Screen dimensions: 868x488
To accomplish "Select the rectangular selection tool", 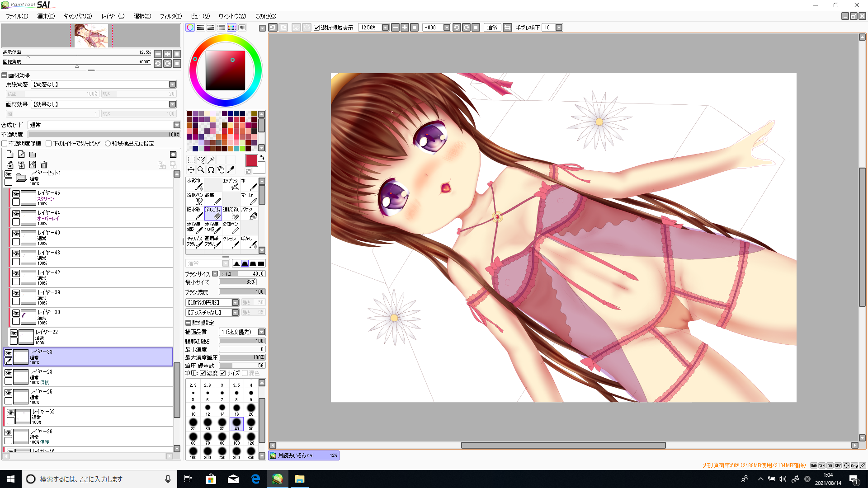I will 191,160.
